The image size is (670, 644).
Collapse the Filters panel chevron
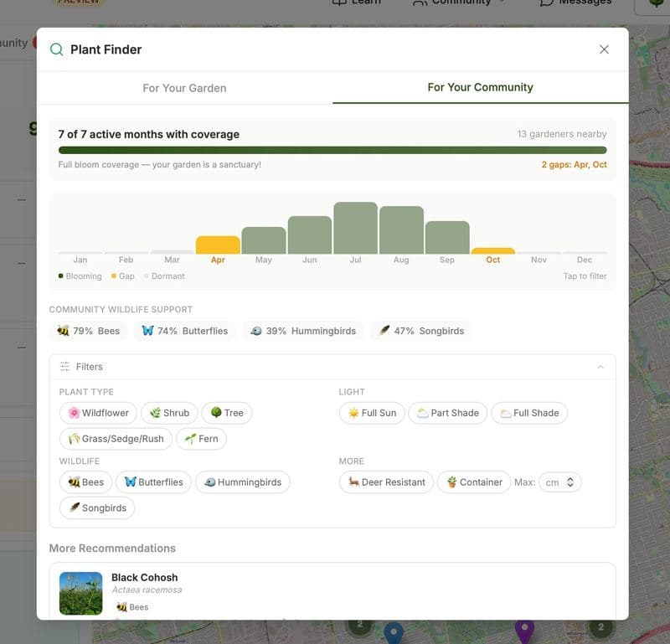(x=600, y=367)
